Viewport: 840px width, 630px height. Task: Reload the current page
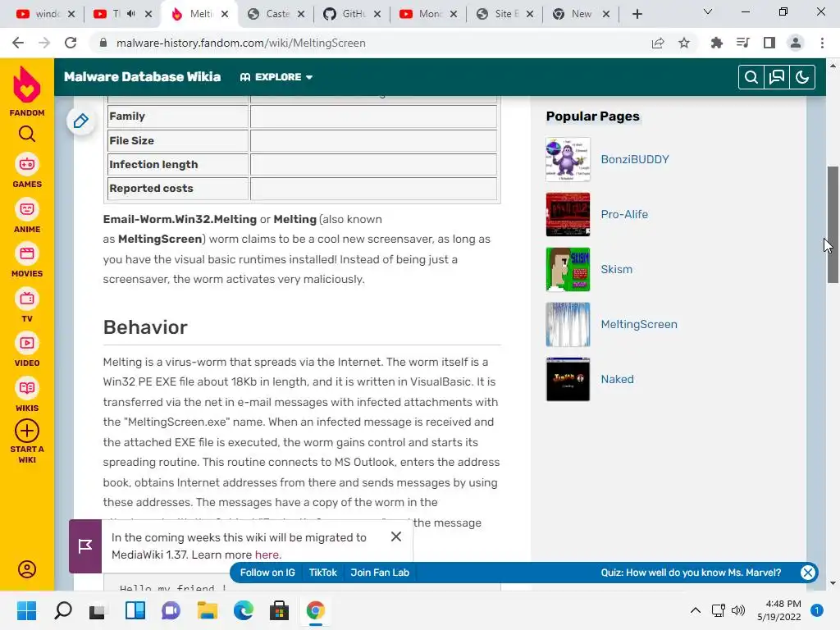click(x=71, y=43)
